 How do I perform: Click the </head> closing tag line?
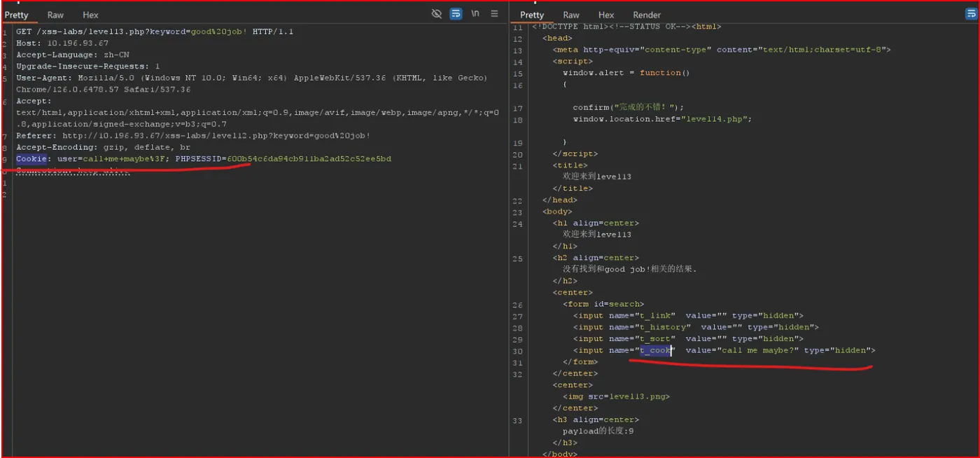pos(560,200)
